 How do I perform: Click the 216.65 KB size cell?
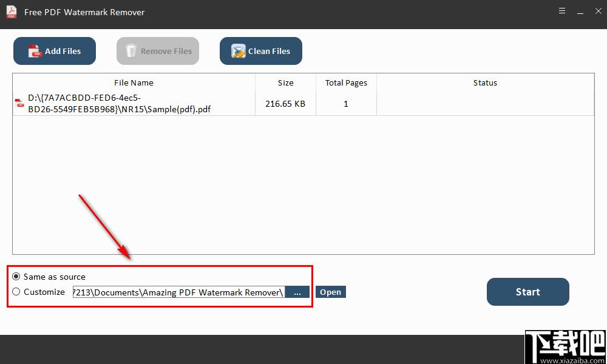click(285, 104)
